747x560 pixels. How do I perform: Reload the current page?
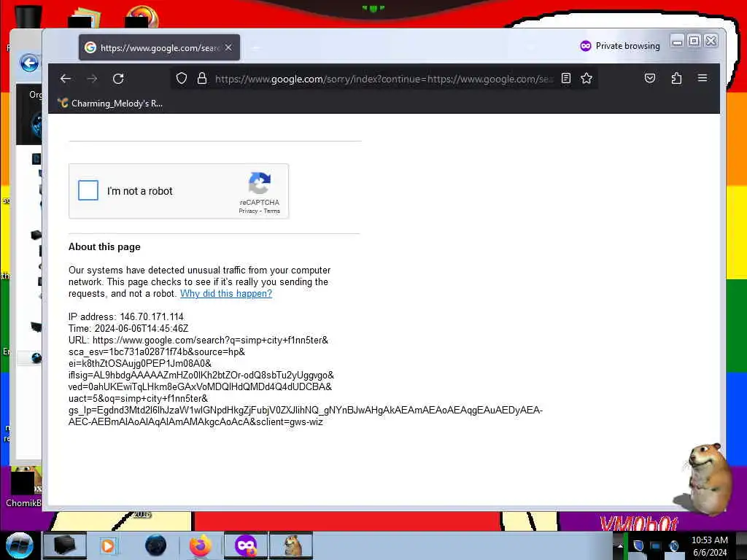[118, 79]
